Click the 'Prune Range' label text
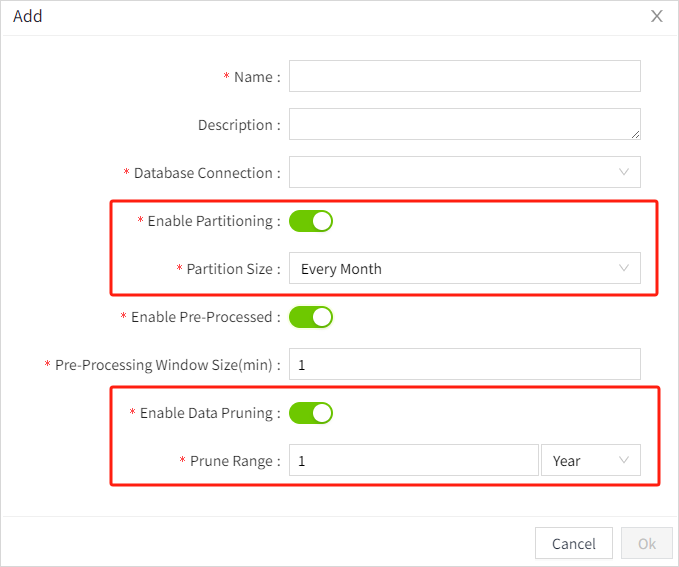This screenshot has height=567, width=679. tap(230, 461)
